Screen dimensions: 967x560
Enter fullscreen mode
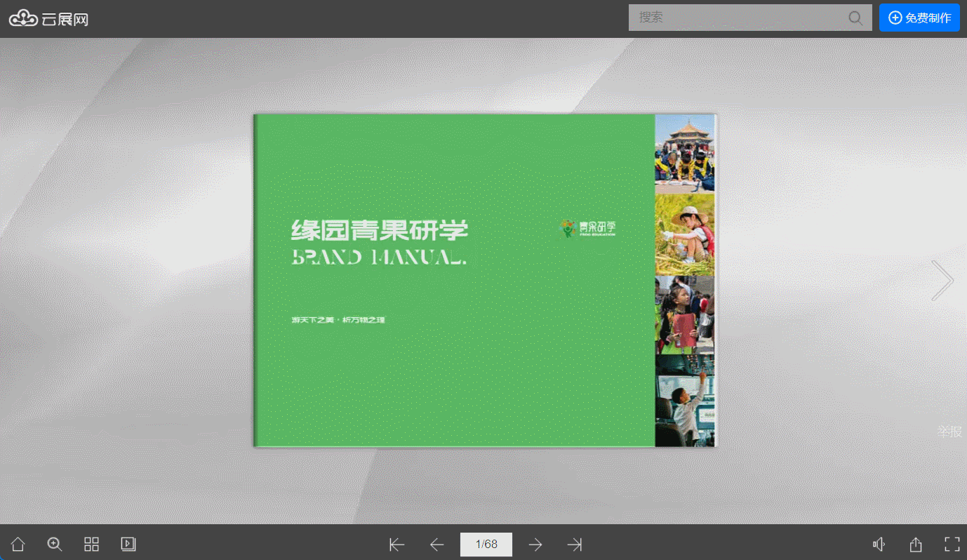(x=952, y=545)
